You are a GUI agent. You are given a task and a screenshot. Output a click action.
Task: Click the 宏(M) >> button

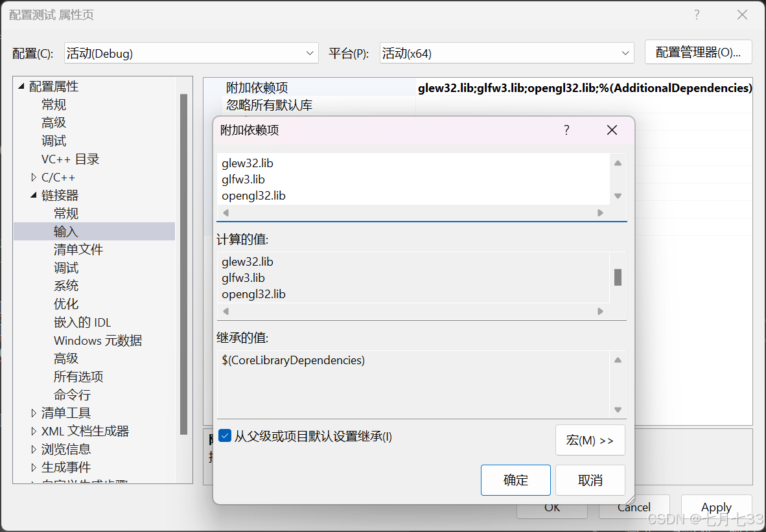pyautogui.click(x=590, y=440)
